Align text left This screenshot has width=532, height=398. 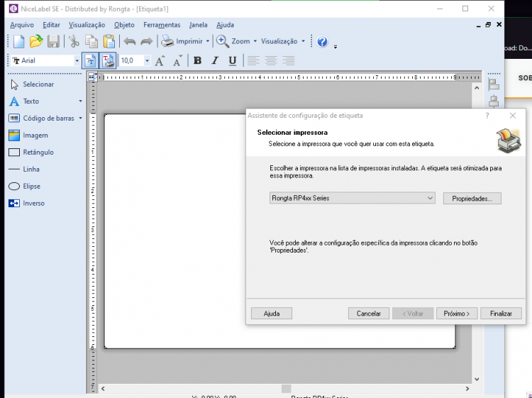pyautogui.click(x=253, y=61)
